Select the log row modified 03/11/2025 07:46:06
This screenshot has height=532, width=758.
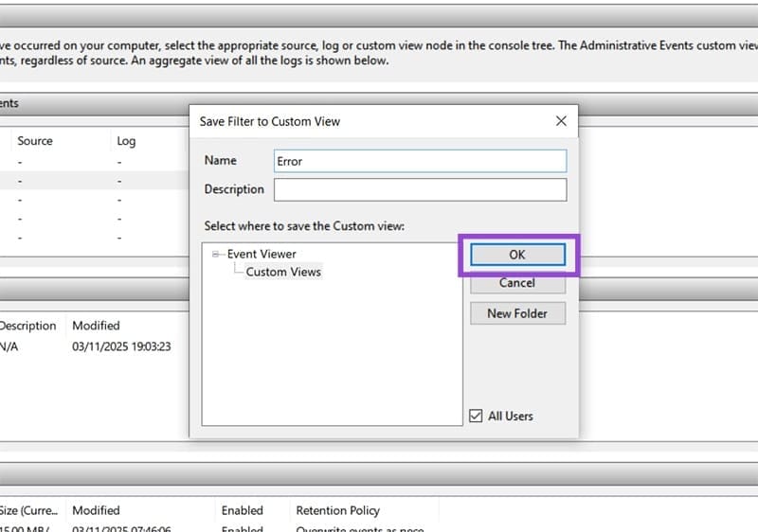pos(121,528)
